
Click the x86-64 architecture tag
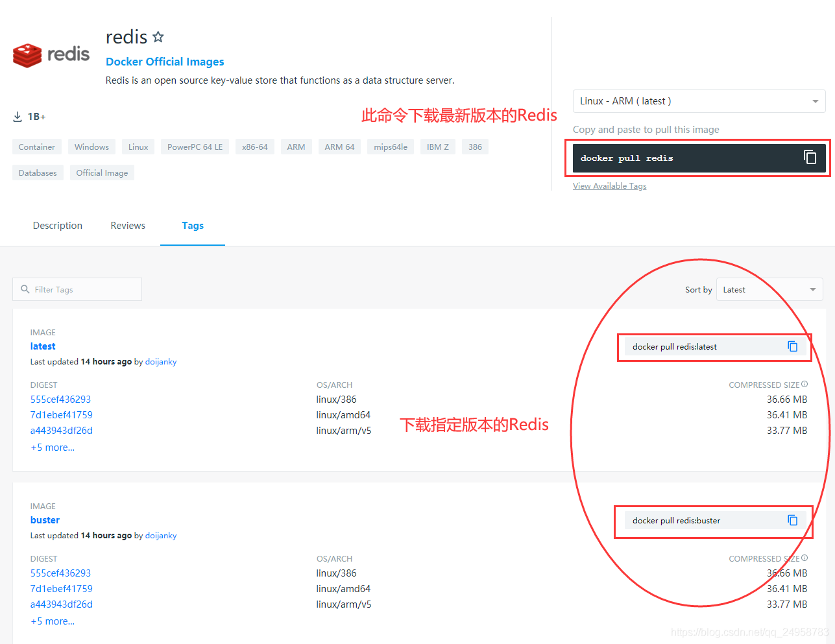[255, 147]
